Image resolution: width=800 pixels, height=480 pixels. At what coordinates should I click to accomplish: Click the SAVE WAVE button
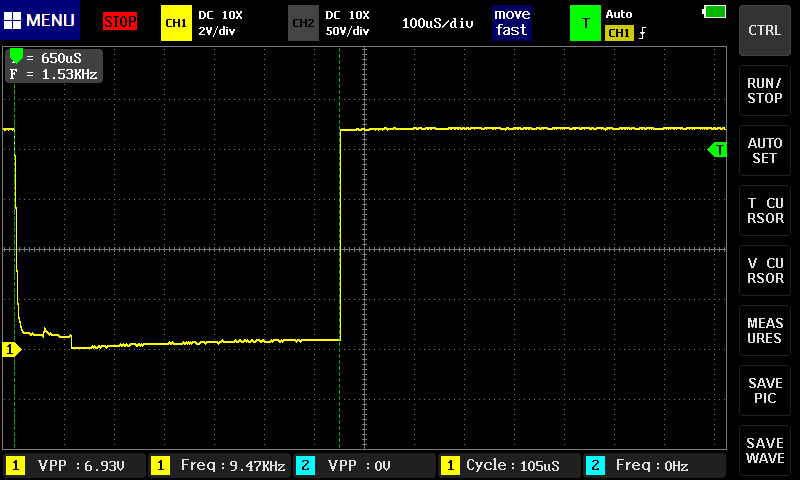tap(764, 450)
